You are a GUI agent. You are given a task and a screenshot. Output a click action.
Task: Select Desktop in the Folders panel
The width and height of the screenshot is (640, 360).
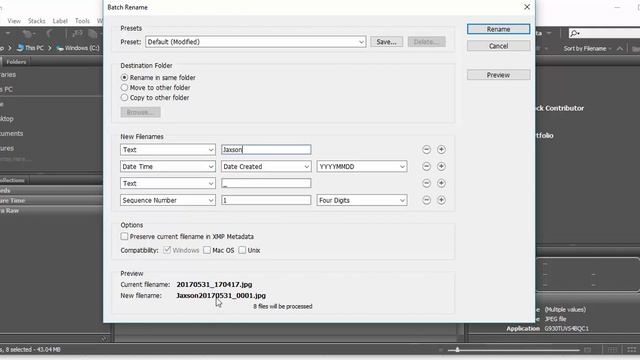(x=7, y=119)
